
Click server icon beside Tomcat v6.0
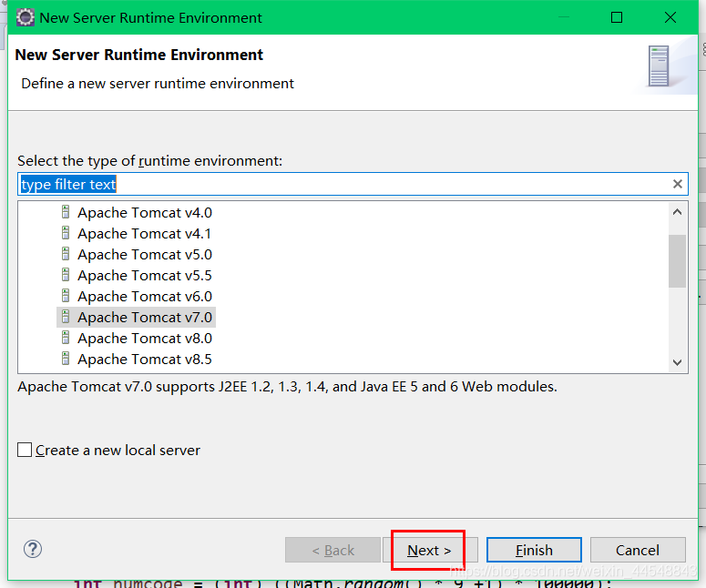[66, 296]
